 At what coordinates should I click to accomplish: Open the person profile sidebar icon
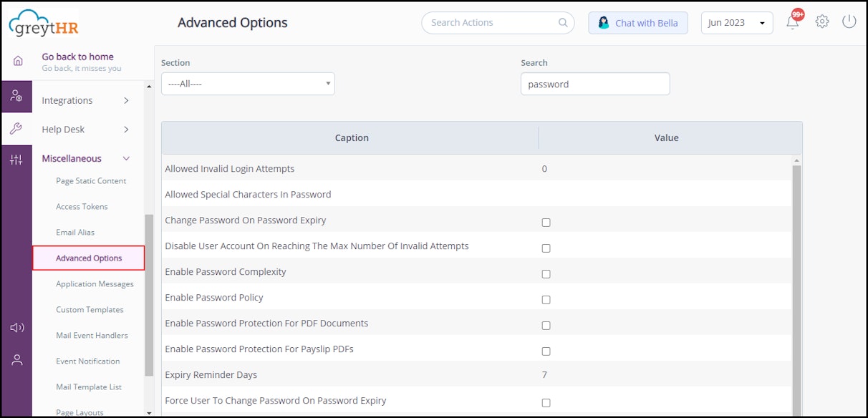tap(16, 360)
